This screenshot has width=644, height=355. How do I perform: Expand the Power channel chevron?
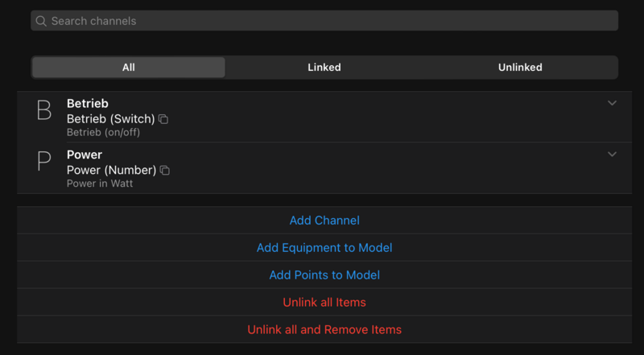click(612, 155)
